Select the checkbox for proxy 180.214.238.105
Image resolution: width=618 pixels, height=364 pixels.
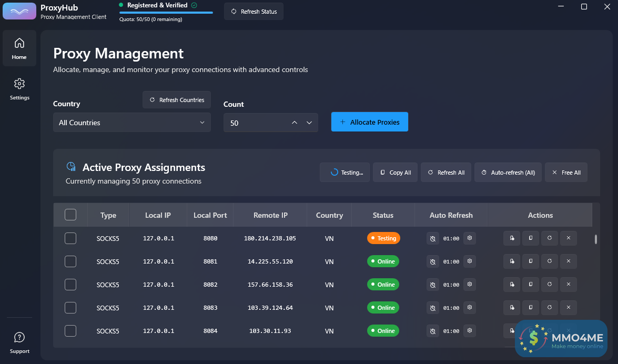70,238
